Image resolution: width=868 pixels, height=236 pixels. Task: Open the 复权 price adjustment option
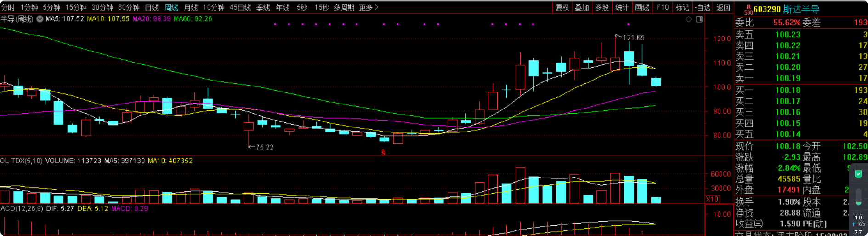point(562,7)
